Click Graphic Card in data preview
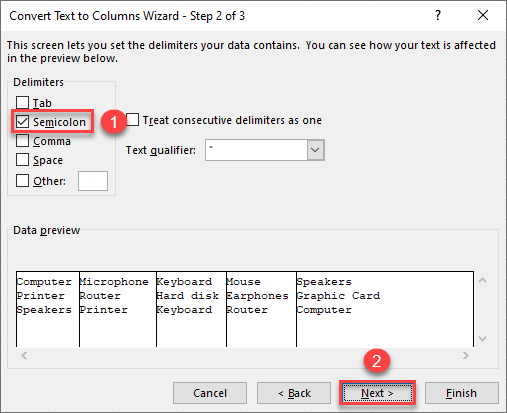This screenshot has height=413, width=507. 338,296
